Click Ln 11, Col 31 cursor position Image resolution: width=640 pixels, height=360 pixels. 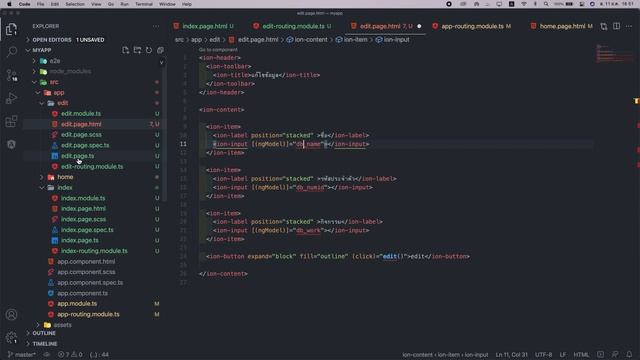511,355
